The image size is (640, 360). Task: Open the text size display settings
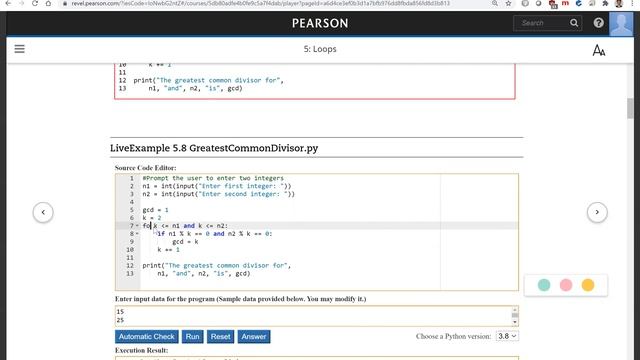[599, 50]
